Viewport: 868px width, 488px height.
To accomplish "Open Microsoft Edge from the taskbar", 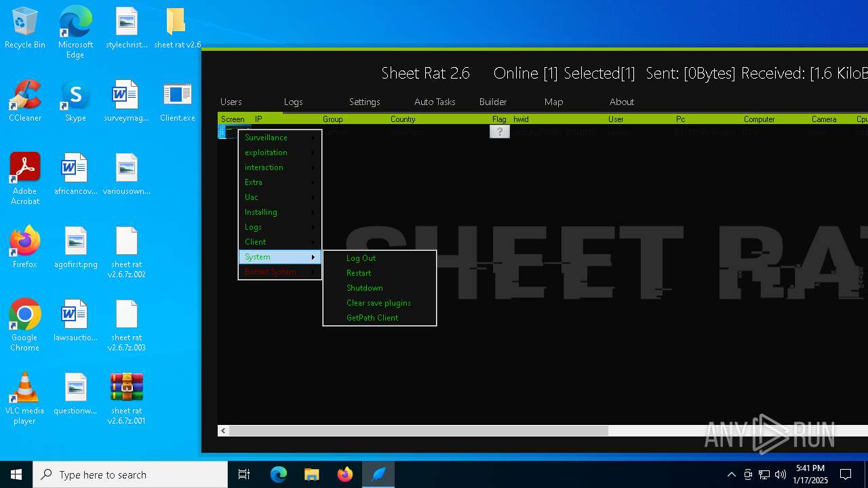I will click(x=279, y=474).
